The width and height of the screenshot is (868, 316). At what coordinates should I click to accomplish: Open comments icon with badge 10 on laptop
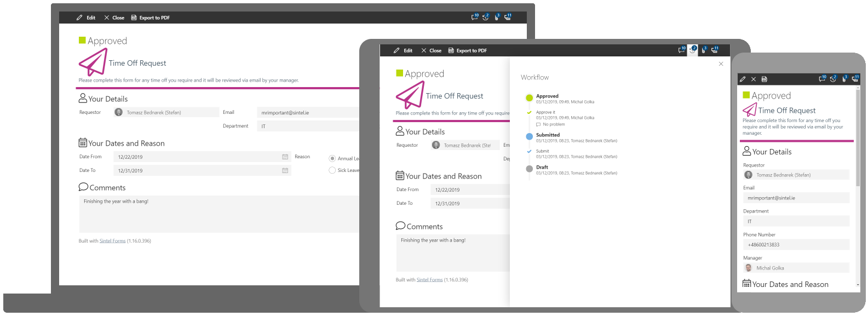(x=474, y=18)
